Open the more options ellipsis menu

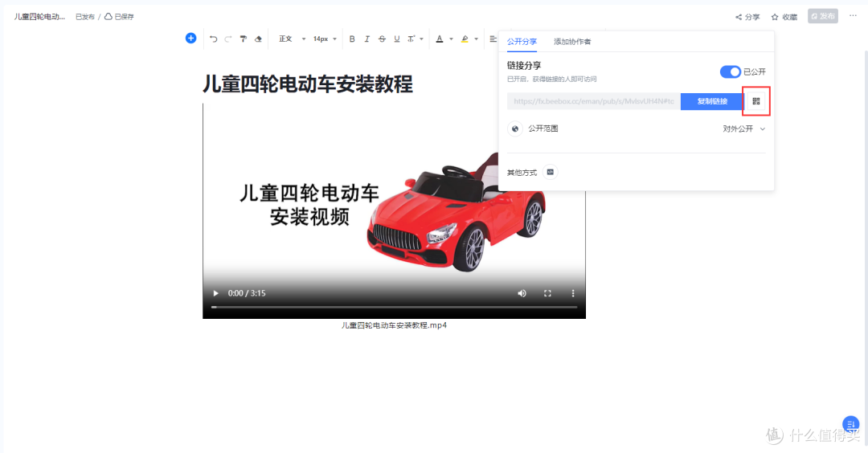click(853, 15)
